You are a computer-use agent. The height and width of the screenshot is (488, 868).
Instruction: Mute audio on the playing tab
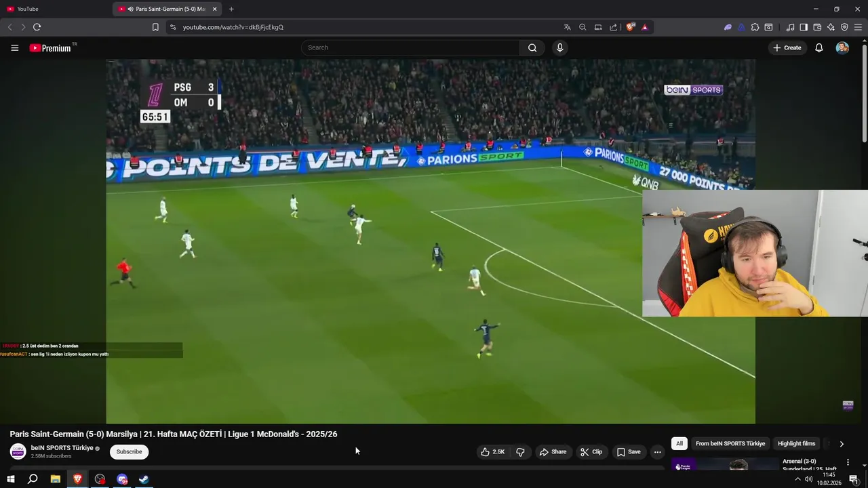(130, 9)
